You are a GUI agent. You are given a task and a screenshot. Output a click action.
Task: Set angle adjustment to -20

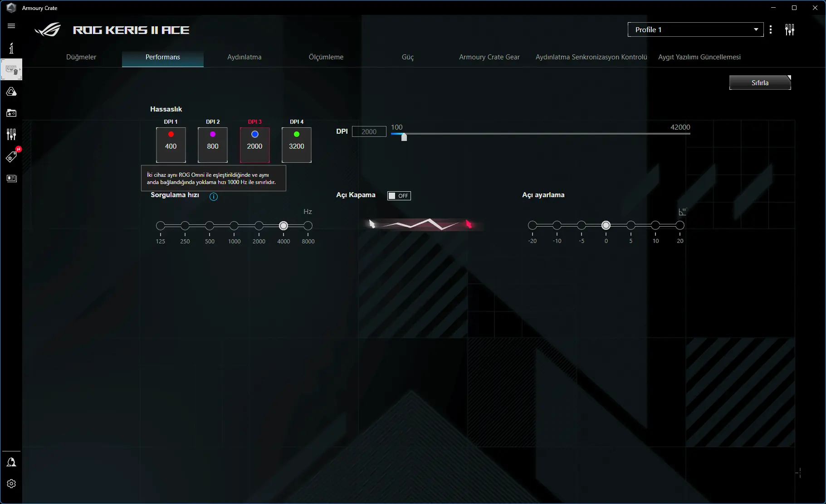point(533,225)
